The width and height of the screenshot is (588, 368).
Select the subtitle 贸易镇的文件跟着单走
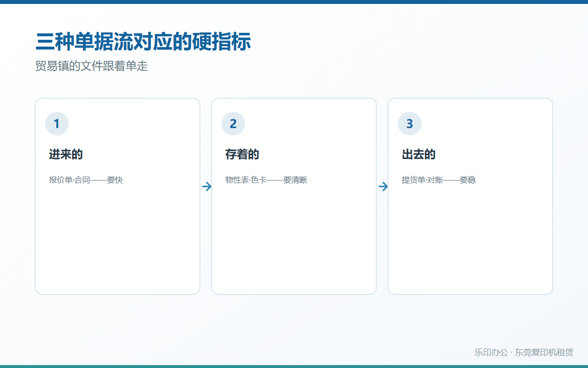coord(92,66)
